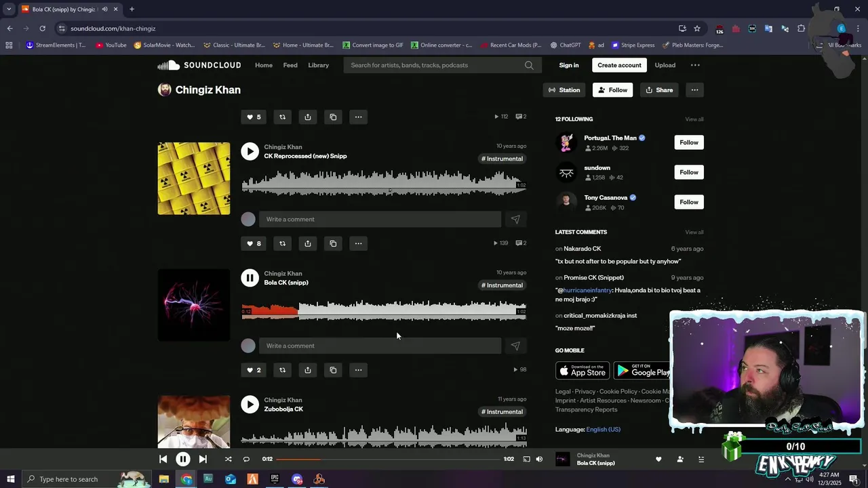Send comment on Bola CK track
The image size is (868, 488).
tap(515, 346)
